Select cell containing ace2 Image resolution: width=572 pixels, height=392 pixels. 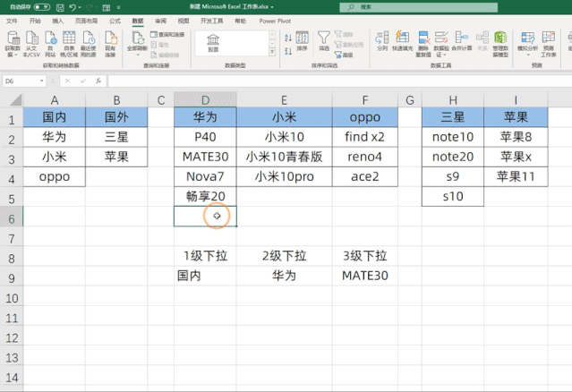[365, 177]
